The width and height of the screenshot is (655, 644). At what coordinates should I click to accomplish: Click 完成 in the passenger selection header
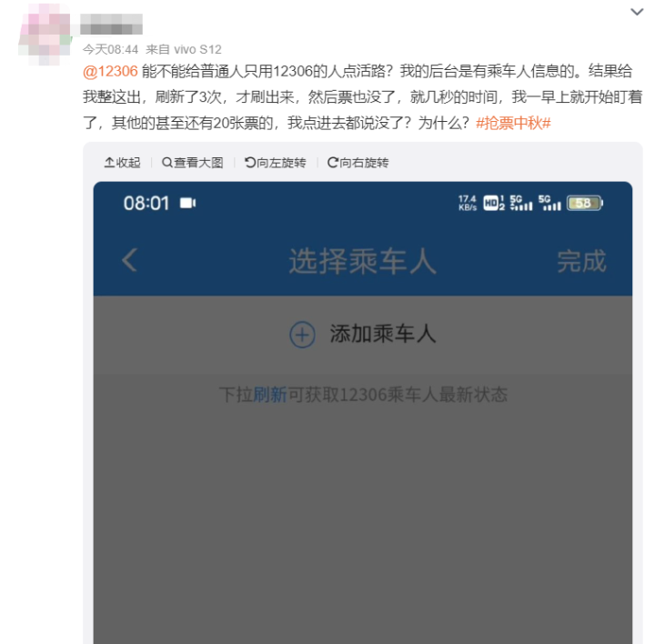point(581,261)
